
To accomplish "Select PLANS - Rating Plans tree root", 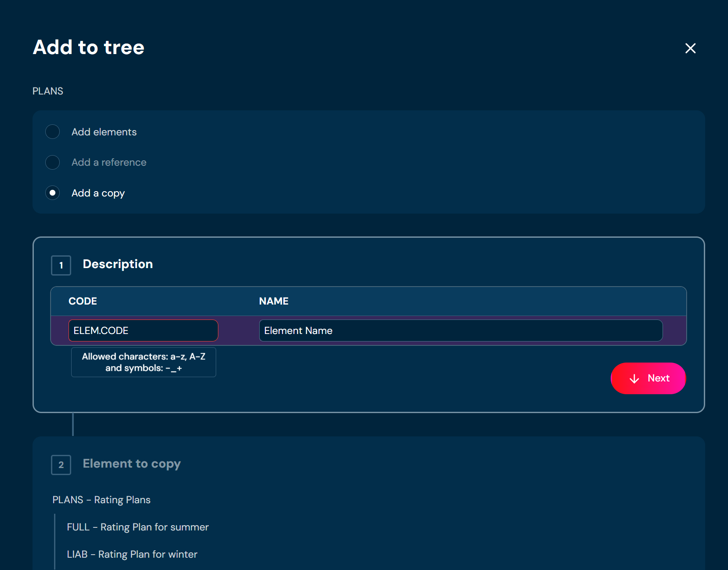I will (101, 500).
